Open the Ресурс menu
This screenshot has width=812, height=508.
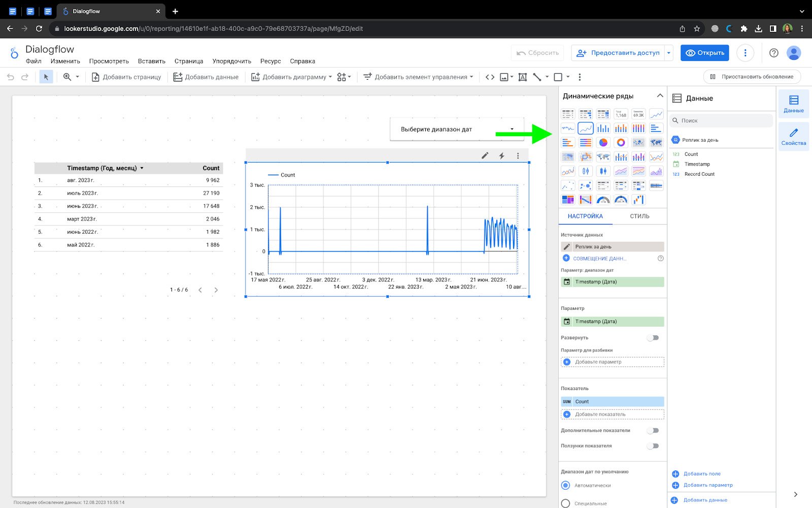tap(270, 61)
